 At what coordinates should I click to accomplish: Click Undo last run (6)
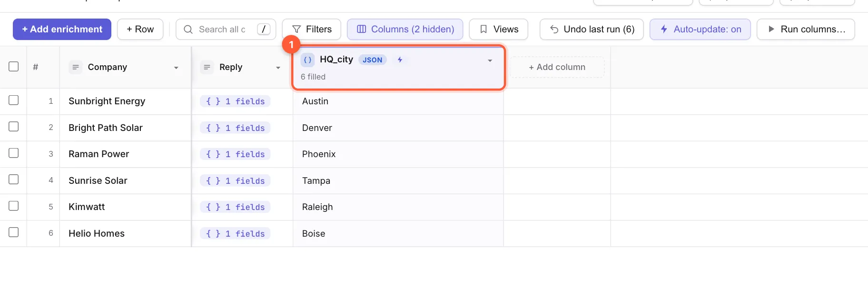[x=592, y=29]
